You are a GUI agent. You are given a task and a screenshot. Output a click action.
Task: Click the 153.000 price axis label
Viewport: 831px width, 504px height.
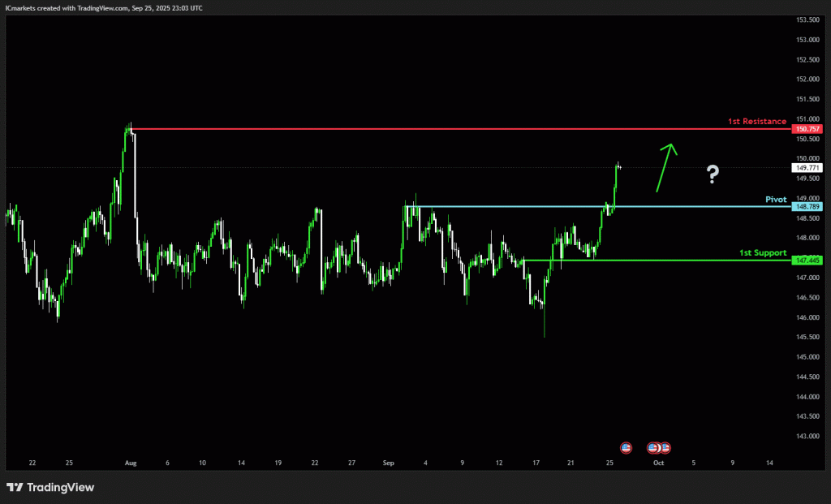[807, 40]
